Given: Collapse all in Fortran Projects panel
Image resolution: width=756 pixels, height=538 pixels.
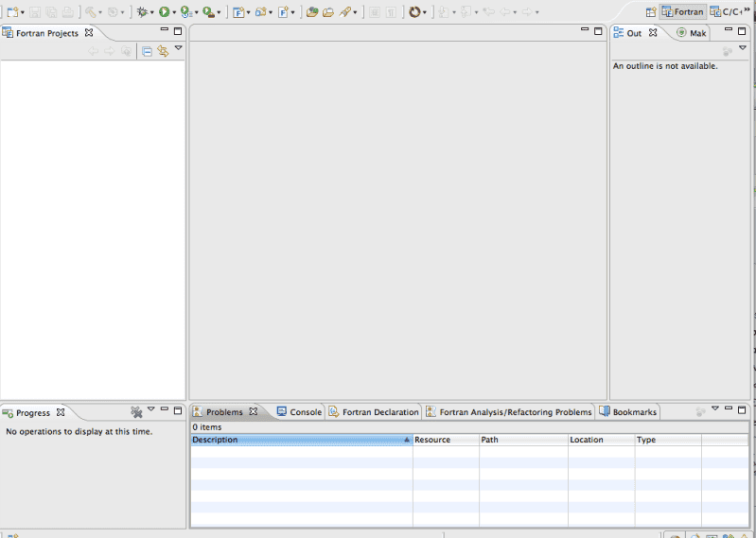Looking at the screenshot, I should coord(147,51).
